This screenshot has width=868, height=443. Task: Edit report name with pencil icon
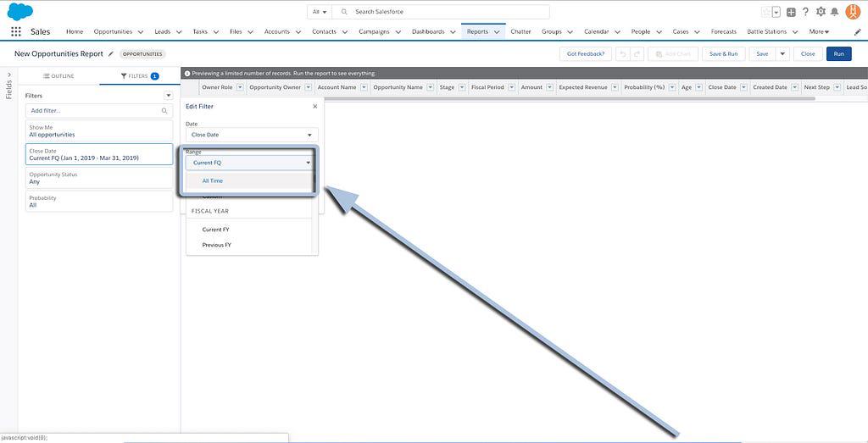pyautogui.click(x=111, y=54)
